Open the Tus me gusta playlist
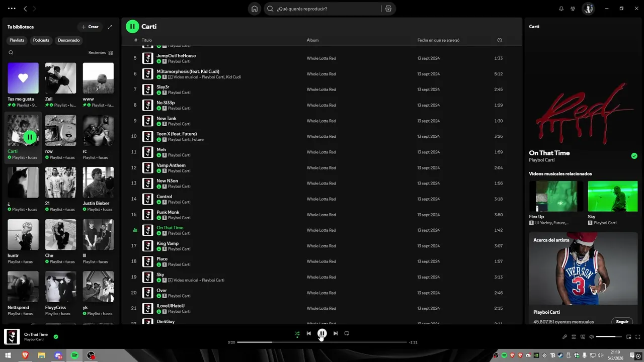 (23, 85)
